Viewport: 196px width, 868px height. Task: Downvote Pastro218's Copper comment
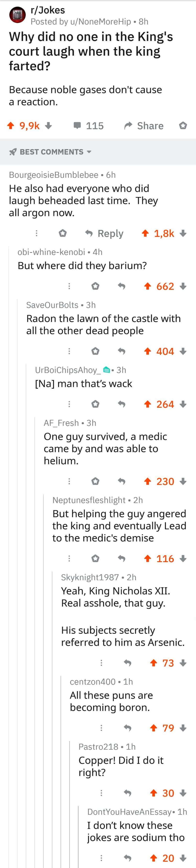(x=183, y=793)
